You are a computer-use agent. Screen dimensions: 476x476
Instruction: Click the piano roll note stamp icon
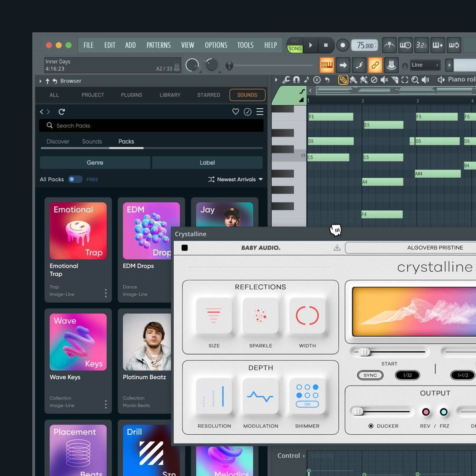[x=306, y=80]
